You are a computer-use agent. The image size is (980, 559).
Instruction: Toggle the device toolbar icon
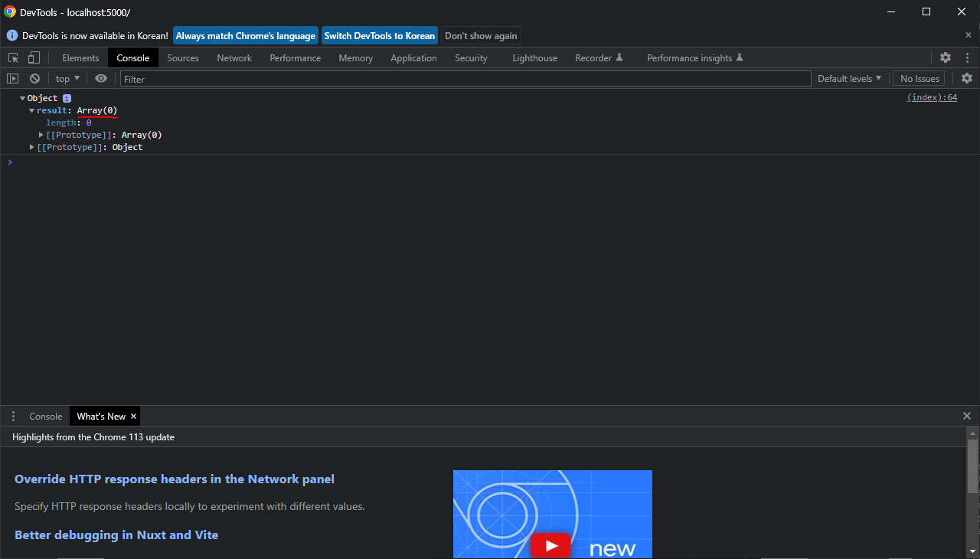pos(34,58)
